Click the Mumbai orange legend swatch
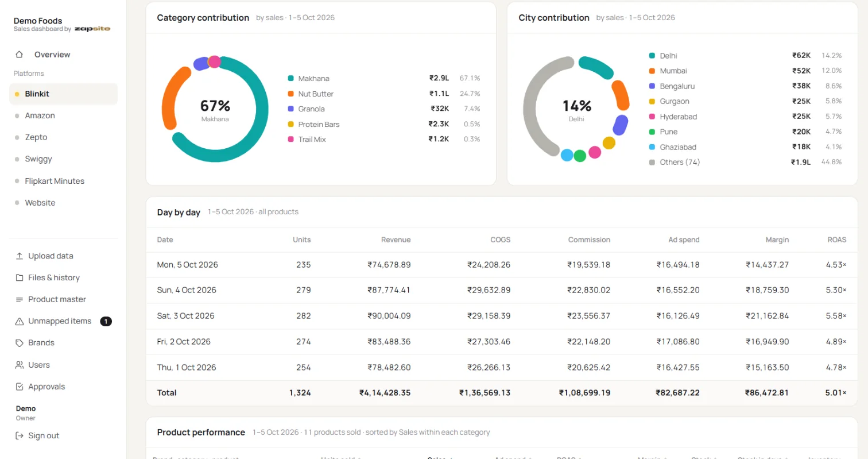 pos(652,71)
